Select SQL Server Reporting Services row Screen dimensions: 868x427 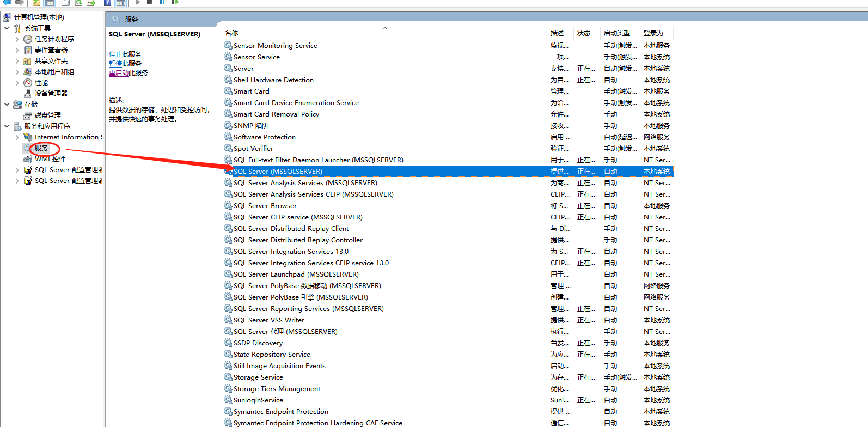coord(448,308)
